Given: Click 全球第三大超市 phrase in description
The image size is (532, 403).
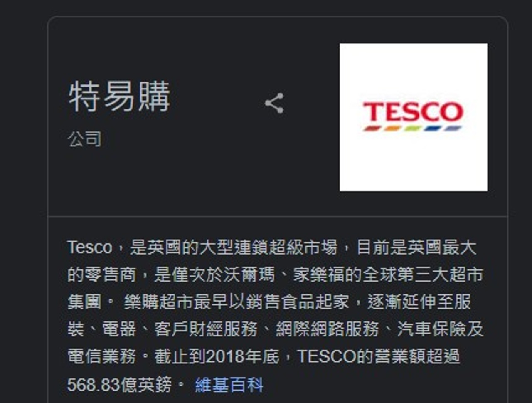Looking at the screenshot, I should coord(423,275).
